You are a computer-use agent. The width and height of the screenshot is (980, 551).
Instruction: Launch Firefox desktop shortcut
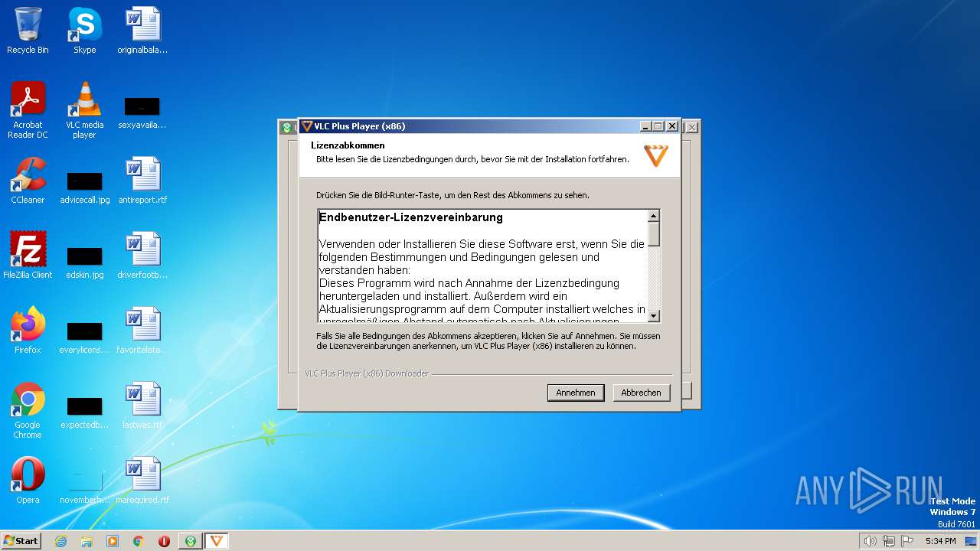click(28, 331)
